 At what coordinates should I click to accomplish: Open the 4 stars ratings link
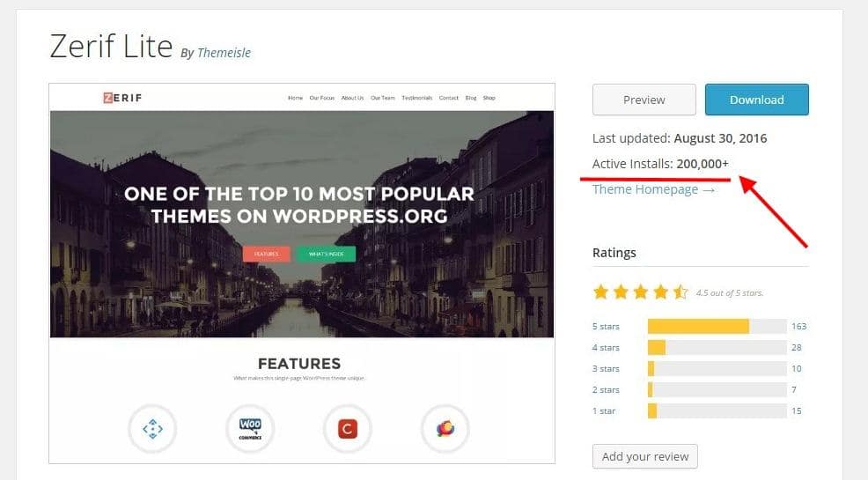pyautogui.click(x=606, y=348)
